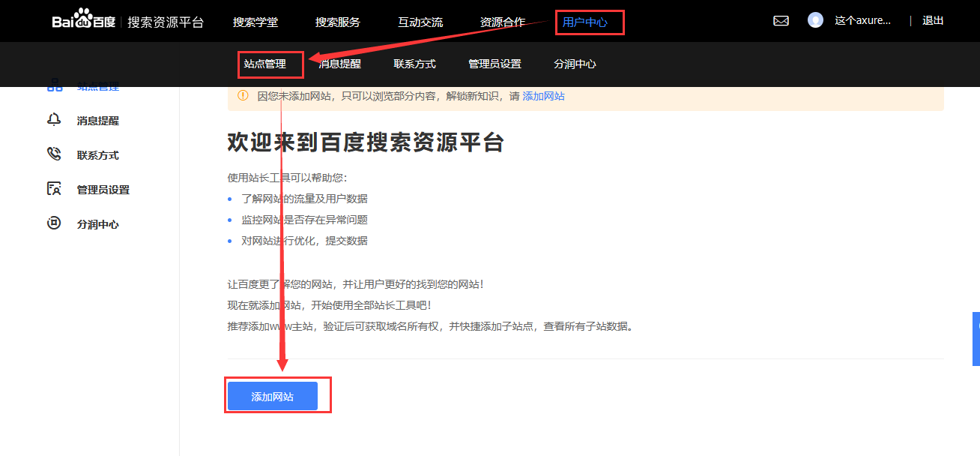Click the 管理员设置 icon in the left sidebar
The height and width of the screenshot is (456, 980).
54,189
